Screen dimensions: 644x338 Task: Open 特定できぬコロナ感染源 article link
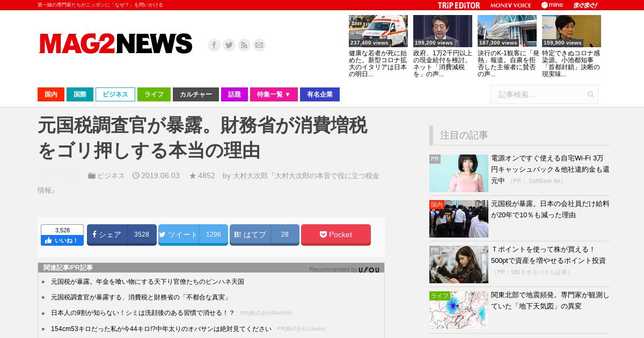click(572, 63)
